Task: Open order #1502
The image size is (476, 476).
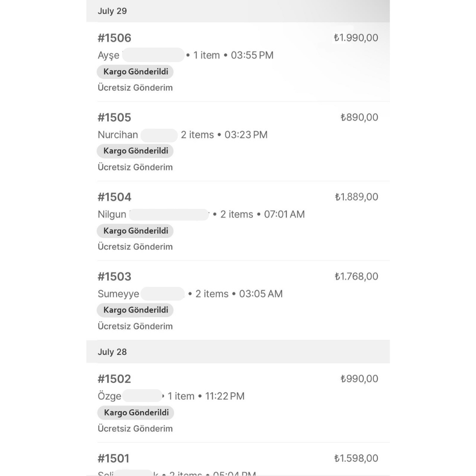Action: coord(115,379)
